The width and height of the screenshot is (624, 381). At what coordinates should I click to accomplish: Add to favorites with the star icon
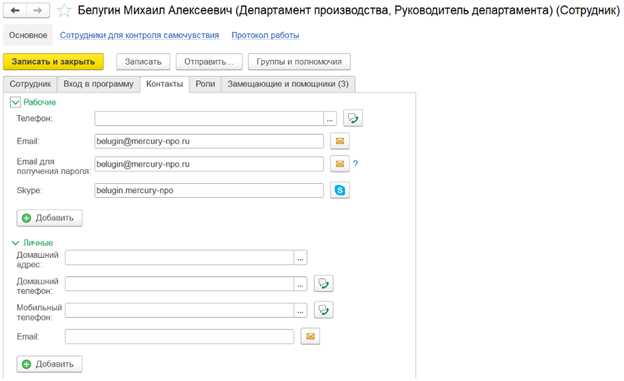pos(64,11)
